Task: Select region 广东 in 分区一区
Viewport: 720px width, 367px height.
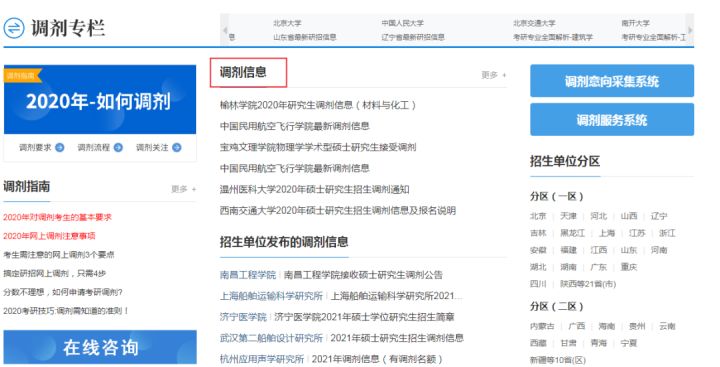Action: click(599, 267)
